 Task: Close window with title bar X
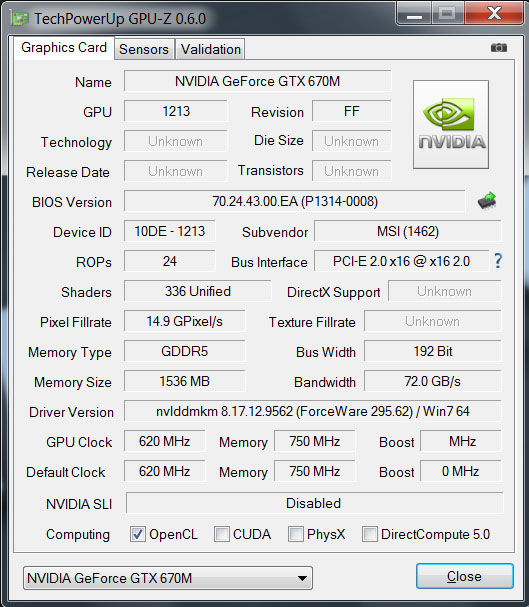click(x=494, y=13)
